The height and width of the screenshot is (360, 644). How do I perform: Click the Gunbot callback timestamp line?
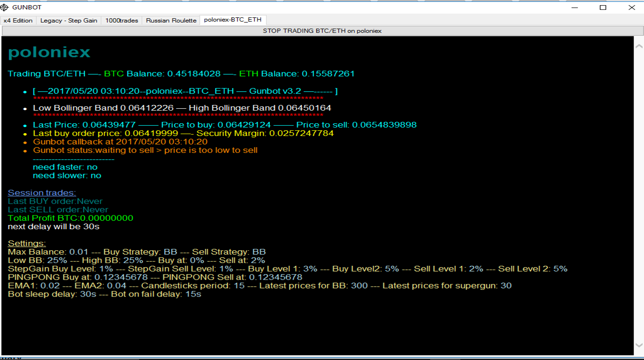120,142
